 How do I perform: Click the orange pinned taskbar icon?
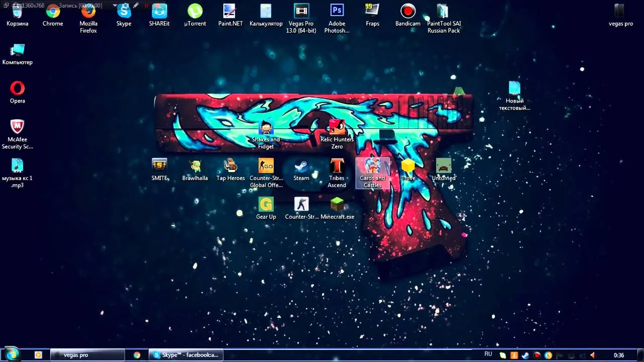[38, 355]
